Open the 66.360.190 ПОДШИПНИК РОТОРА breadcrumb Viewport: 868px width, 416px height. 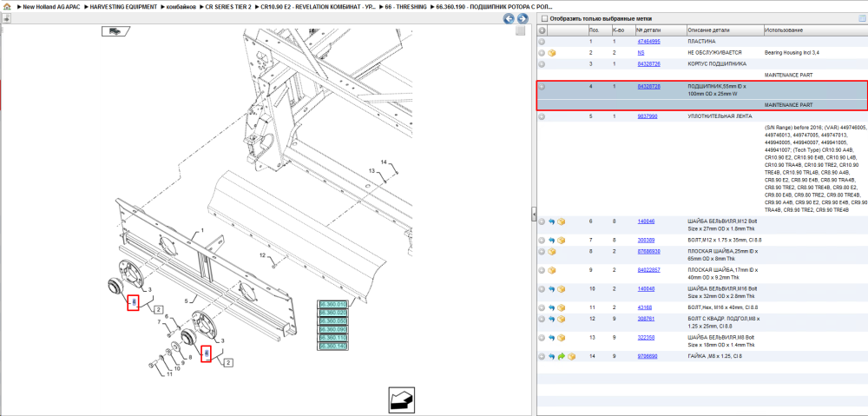[494, 6]
